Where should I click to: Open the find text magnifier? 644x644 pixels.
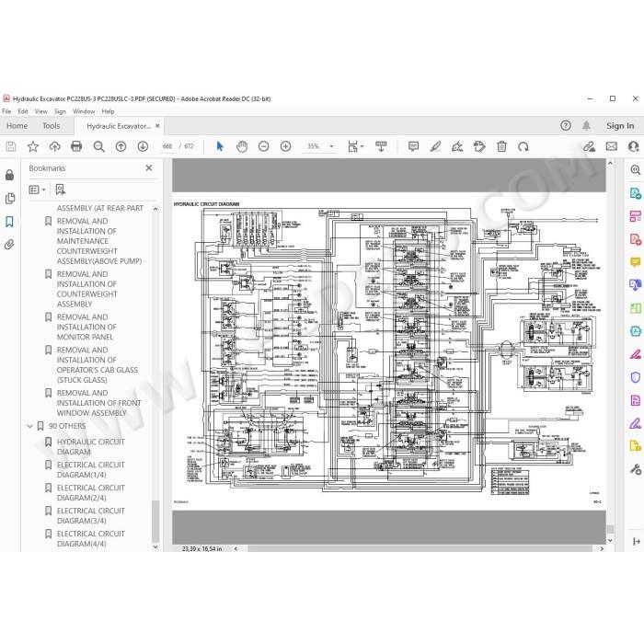point(98,146)
